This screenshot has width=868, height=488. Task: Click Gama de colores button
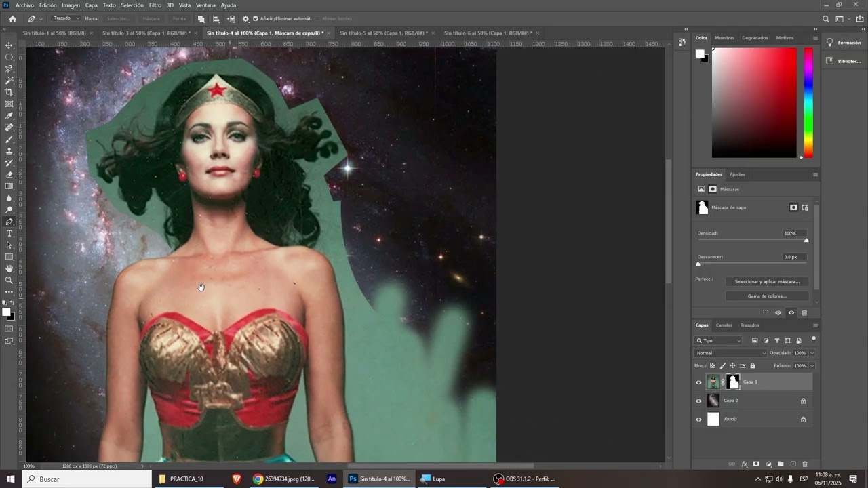coord(767,296)
